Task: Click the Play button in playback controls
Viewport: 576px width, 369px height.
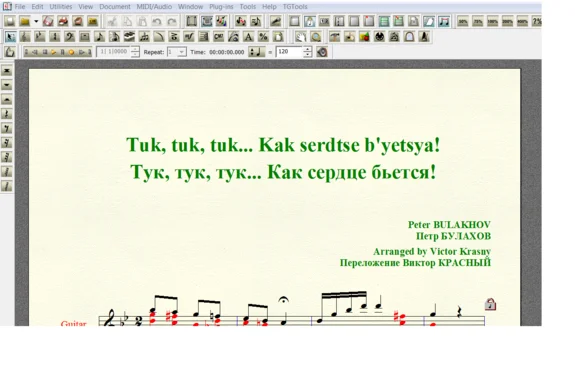Action: point(54,52)
